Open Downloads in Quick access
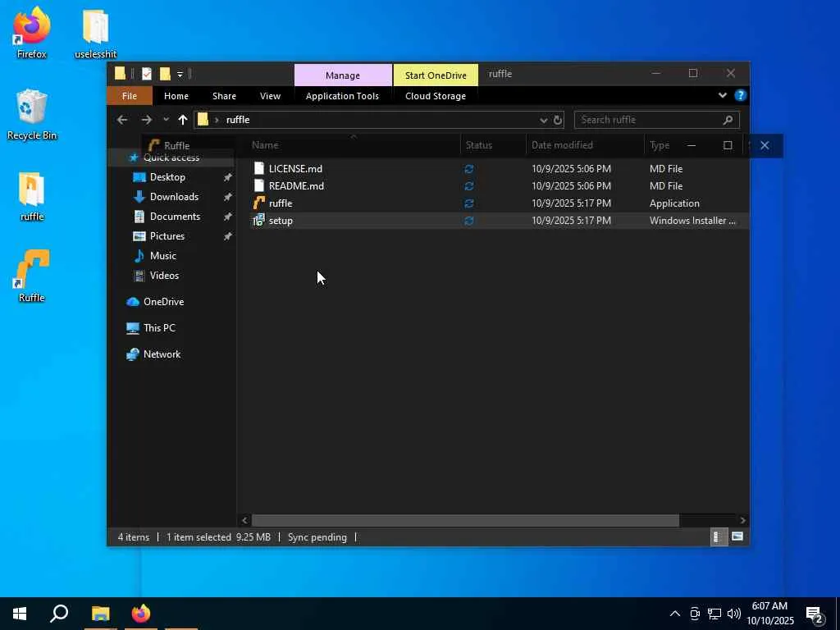This screenshot has width=840, height=630. [174, 197]
